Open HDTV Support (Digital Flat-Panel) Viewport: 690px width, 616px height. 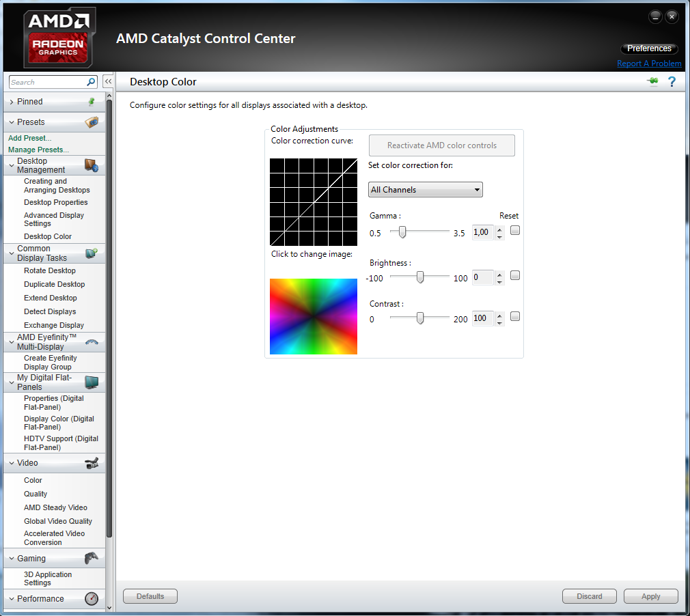coord(61,443)
